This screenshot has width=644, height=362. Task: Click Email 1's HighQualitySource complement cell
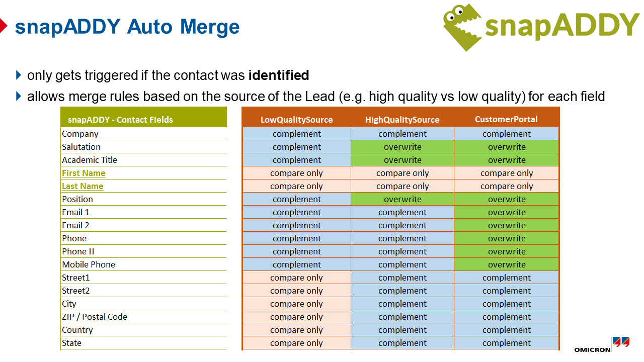403,212
